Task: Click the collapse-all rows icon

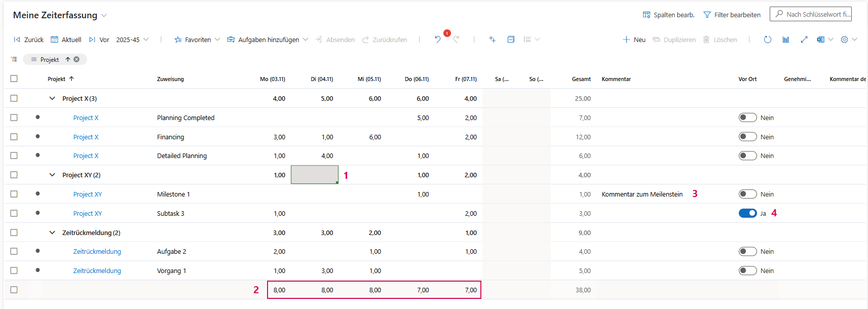Action: (x=14, y=59)
